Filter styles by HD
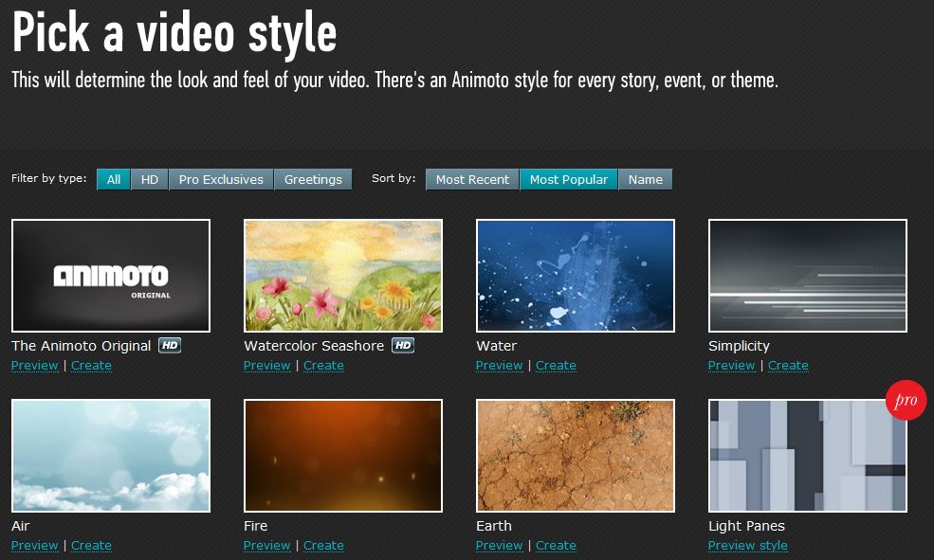Image resolution: width=934 pixels, height=560 pixels. 150,179
